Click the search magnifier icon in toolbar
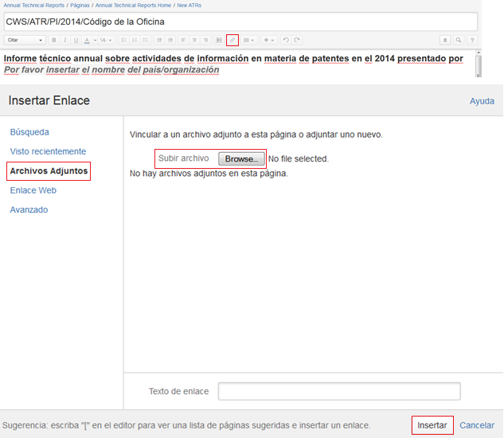Viewport: 504px width, 438px height. point(459,40)
